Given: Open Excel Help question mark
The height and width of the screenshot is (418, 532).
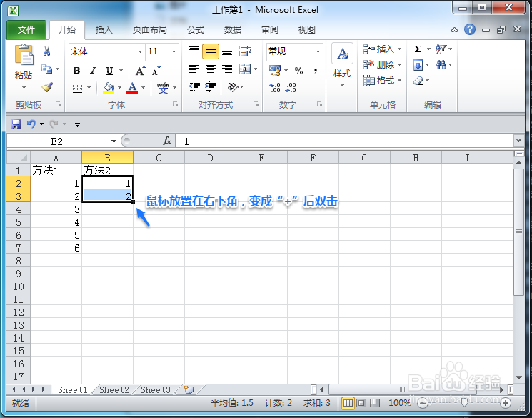Looking at the screenshot, I should click(470, 29).
